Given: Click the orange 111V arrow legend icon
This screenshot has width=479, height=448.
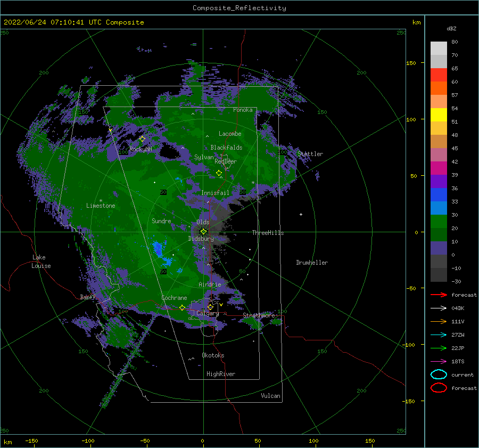Looking at the screenshot, I should (439, 321).
